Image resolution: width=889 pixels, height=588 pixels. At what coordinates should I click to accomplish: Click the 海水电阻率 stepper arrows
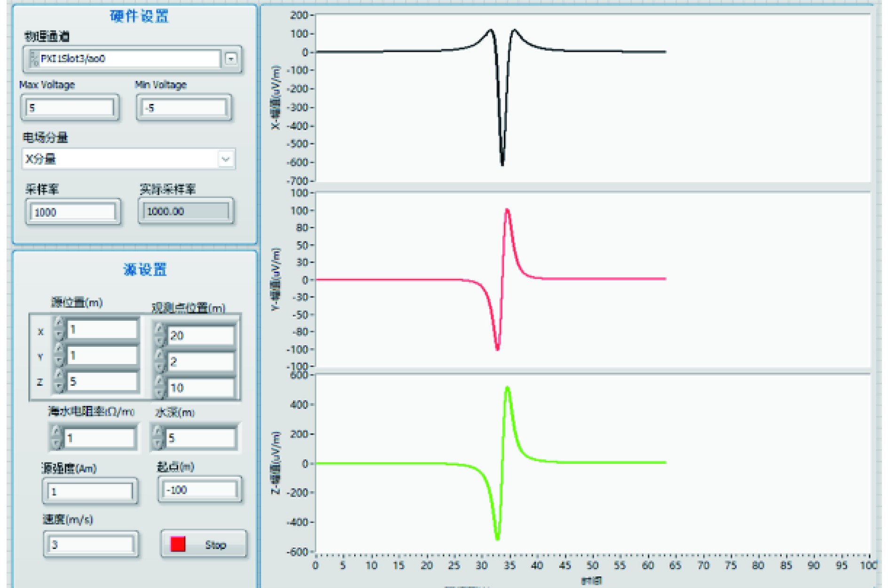56,437
